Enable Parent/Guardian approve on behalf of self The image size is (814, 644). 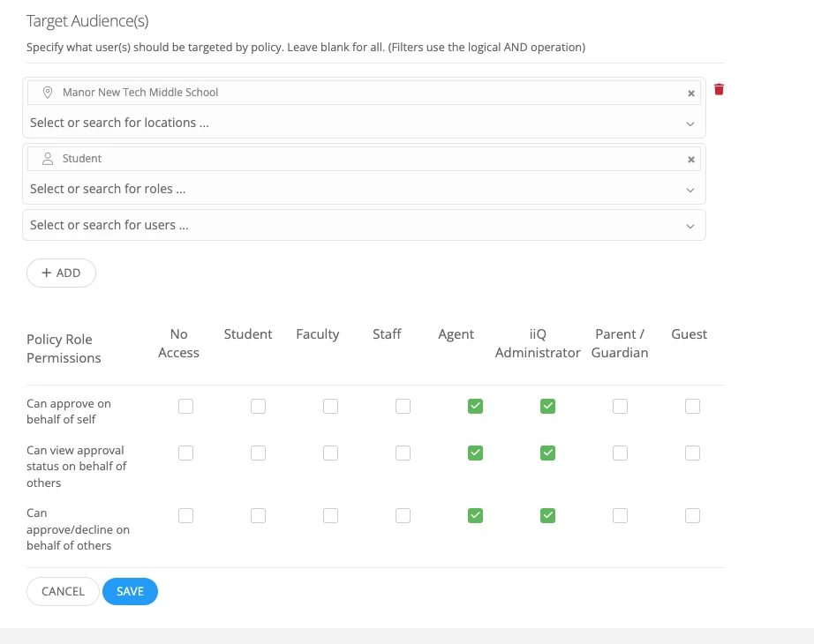click(620, 406)
